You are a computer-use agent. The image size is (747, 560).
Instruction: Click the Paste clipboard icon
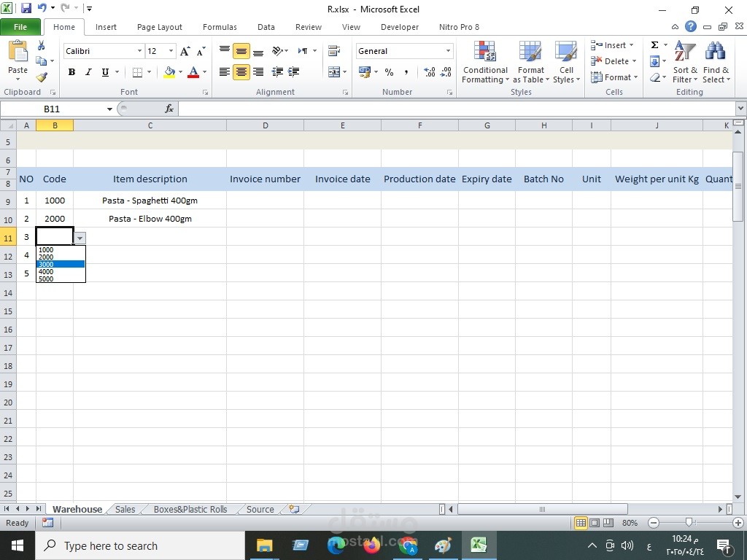pos(18,52)
